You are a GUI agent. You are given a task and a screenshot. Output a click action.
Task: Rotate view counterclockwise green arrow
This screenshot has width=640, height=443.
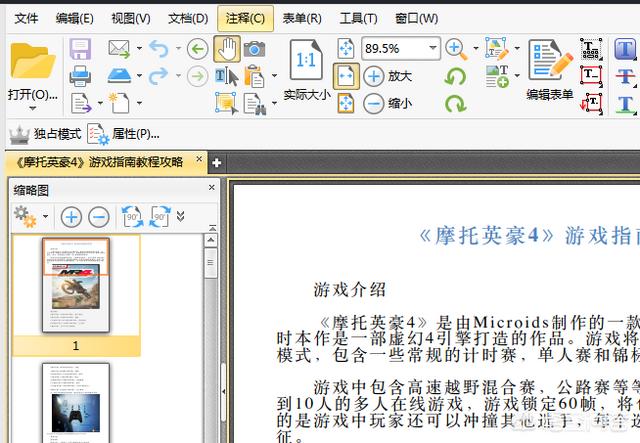[455, 76]
